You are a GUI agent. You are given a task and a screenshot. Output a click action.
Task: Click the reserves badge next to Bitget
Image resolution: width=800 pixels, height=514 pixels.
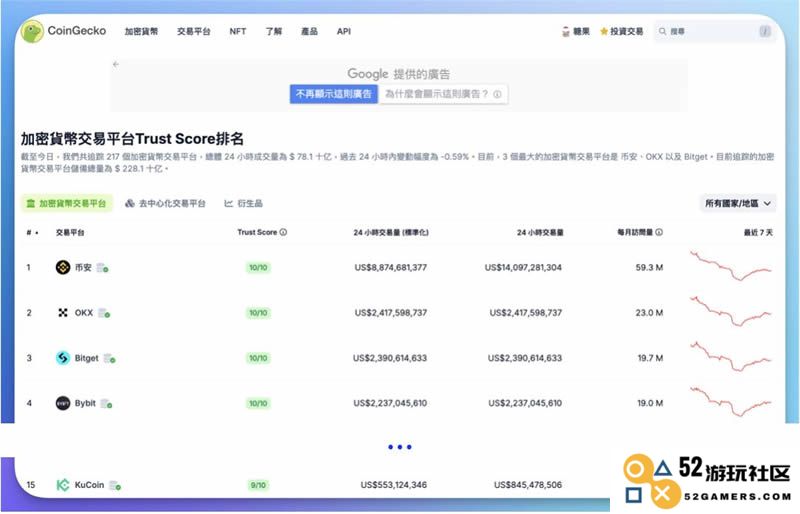pos(110,359)
